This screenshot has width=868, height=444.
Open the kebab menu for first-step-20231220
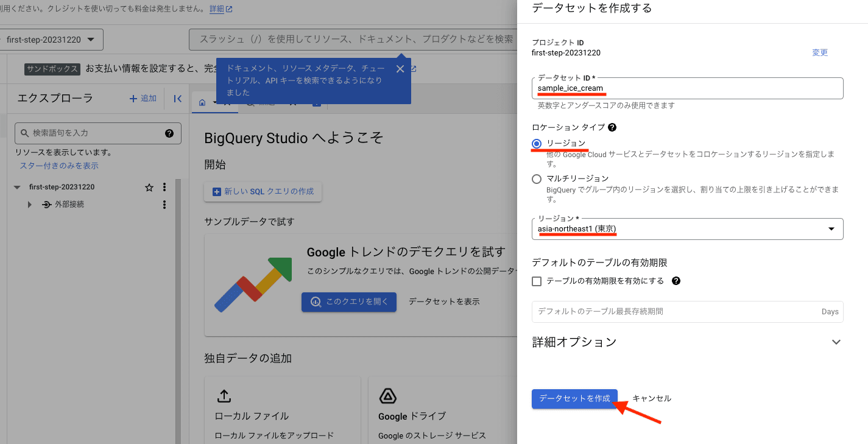[x=164, y=187]
